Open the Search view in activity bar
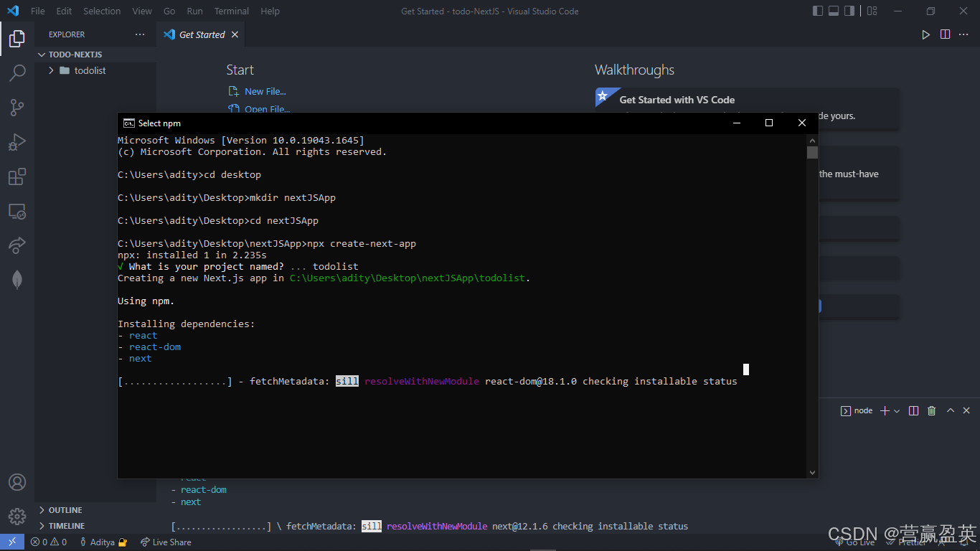The height and width of the screenshot is (551, 980). (x=17, y=72)
